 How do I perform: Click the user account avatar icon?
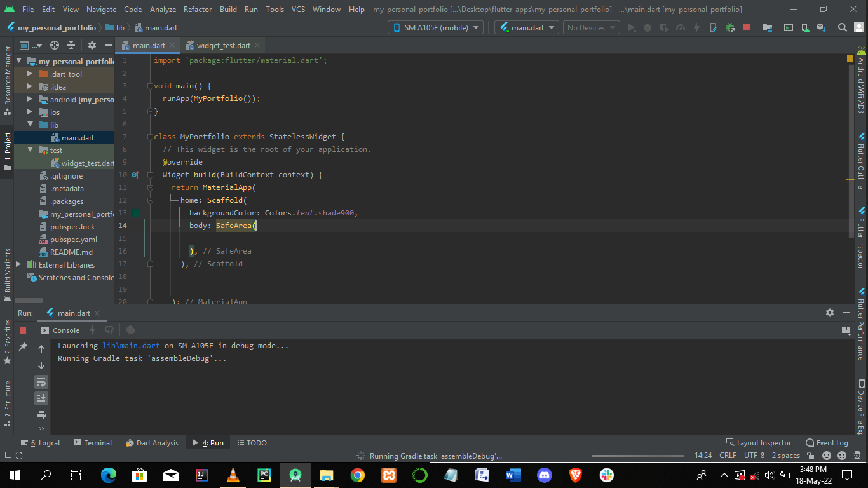pyautogui.click(x=858, y=28)
